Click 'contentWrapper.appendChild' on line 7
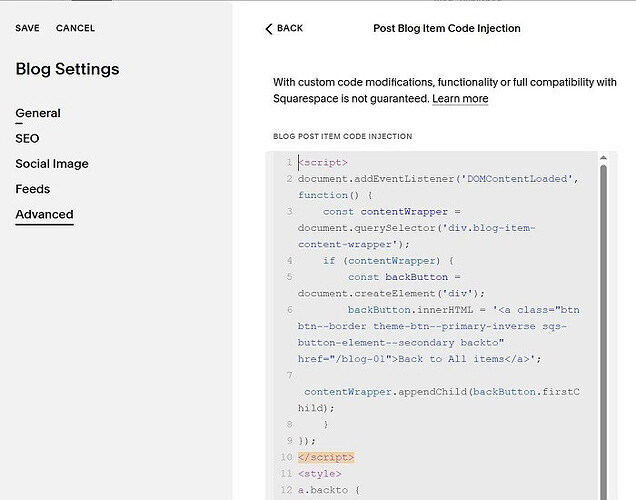Image resolution: width=636 pixels, height=500 pixels. point(385,392)
